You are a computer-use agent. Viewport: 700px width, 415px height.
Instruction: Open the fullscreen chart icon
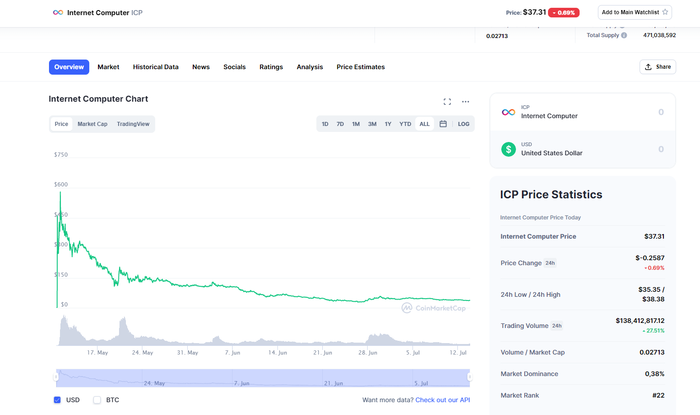[447, 102]
